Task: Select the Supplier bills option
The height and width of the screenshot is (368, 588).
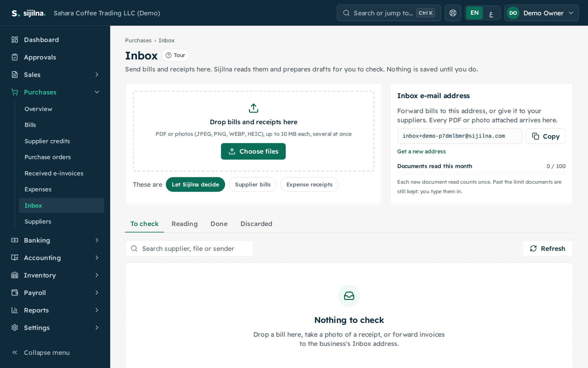Action: pos(253,185)
